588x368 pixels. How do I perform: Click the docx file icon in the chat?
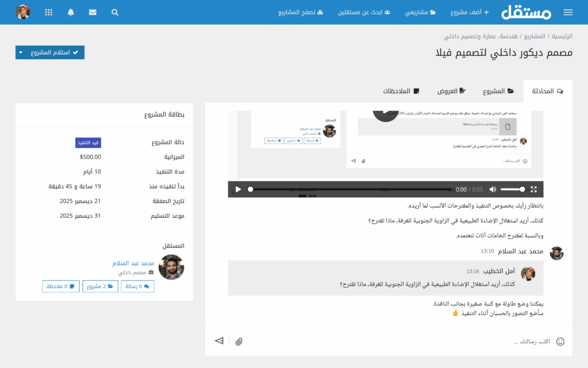pos(508,128)
